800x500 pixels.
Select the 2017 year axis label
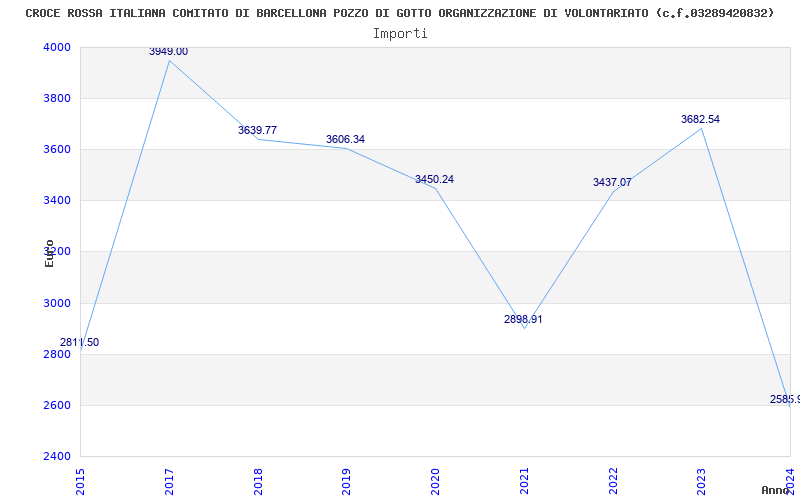click(x=169, y=481)
